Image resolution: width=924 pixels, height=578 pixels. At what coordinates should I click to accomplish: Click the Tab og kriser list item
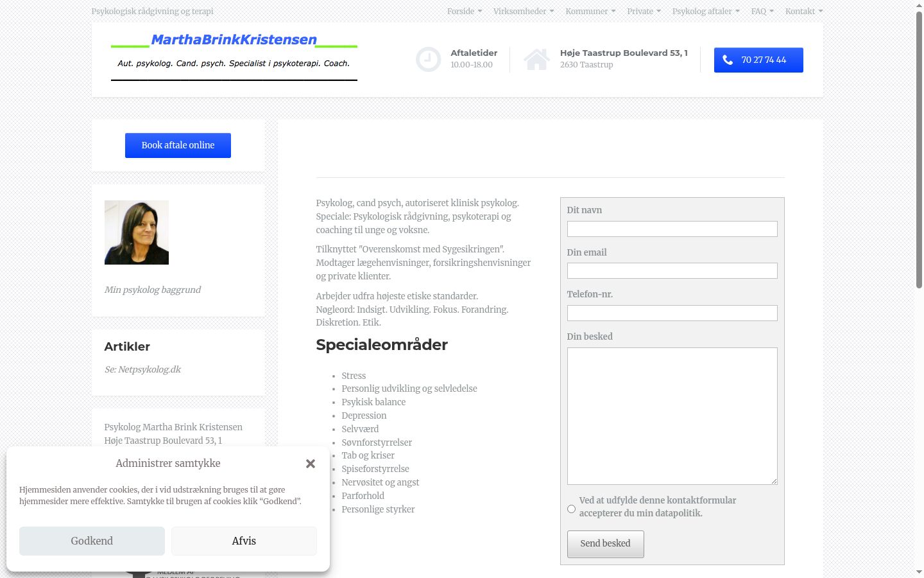tap(368, 455)
